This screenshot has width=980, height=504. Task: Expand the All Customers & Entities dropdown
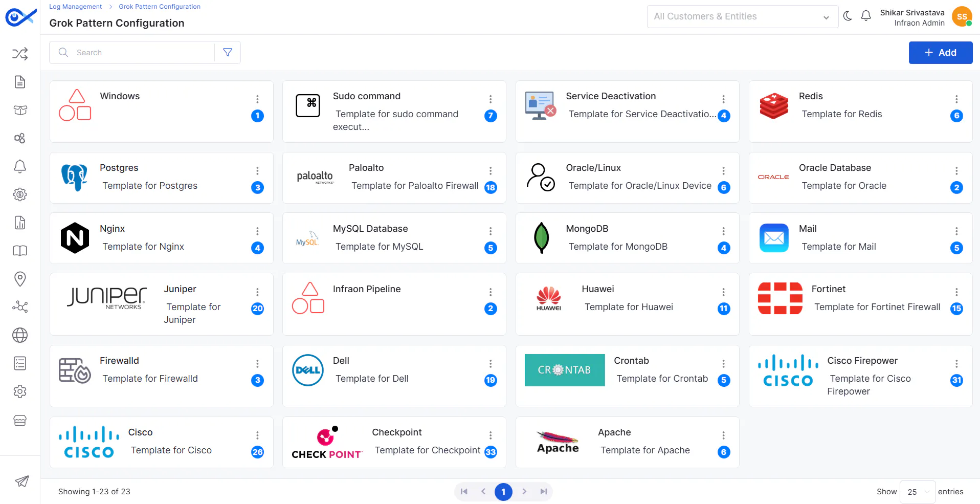[x=743, y=16]
